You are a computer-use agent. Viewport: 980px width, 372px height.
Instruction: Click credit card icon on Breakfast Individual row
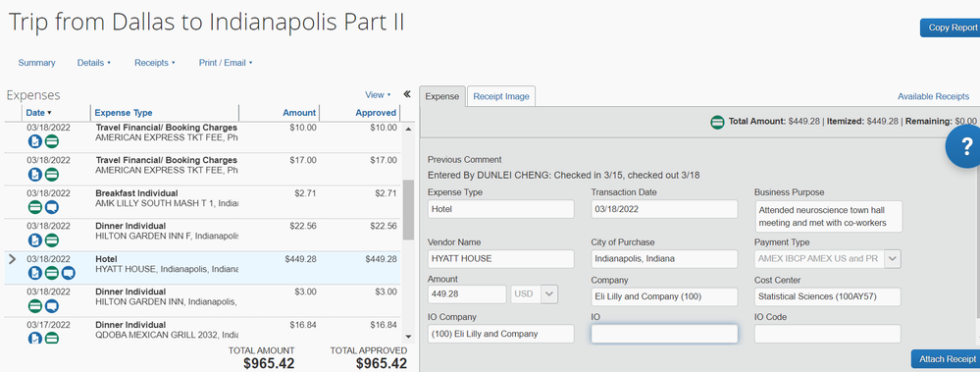35,207
